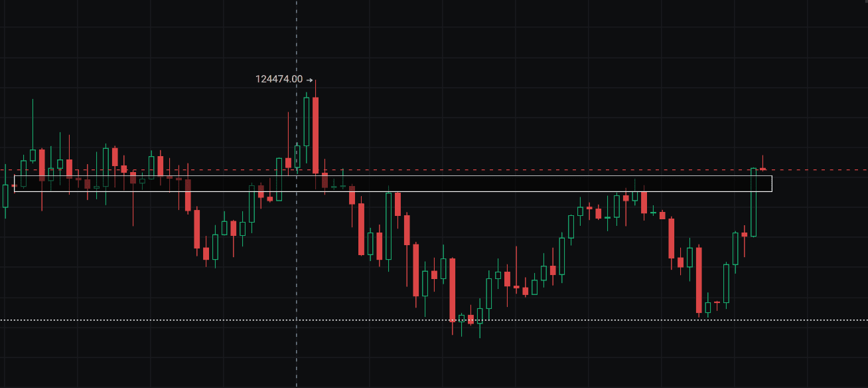Select the last small red candle at far right

[x=762, y=169]
